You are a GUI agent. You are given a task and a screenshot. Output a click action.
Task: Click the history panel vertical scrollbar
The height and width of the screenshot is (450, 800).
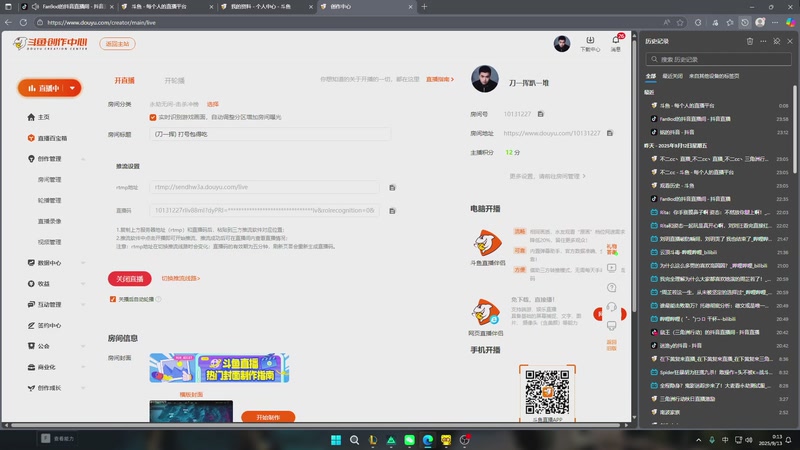(795, 129)
